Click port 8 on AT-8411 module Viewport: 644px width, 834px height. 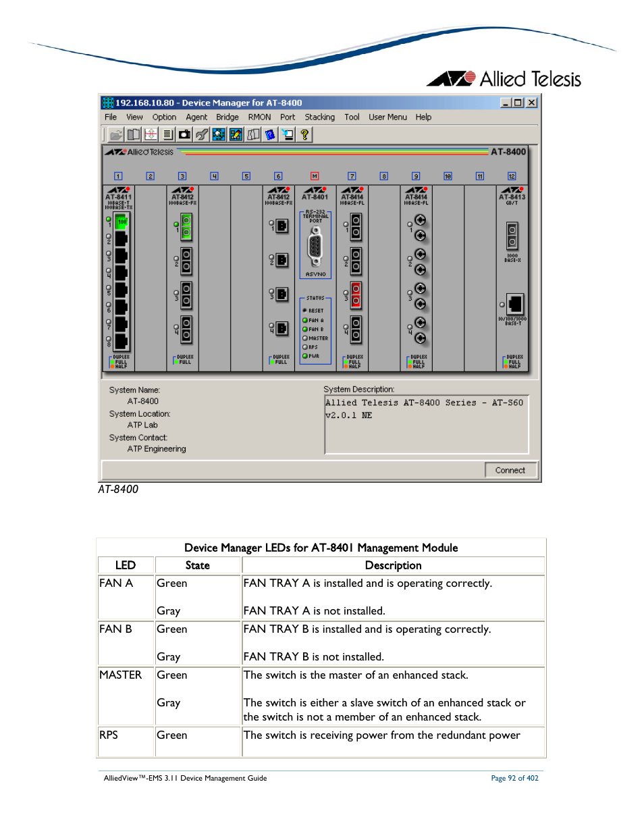[x=122, y=341]
